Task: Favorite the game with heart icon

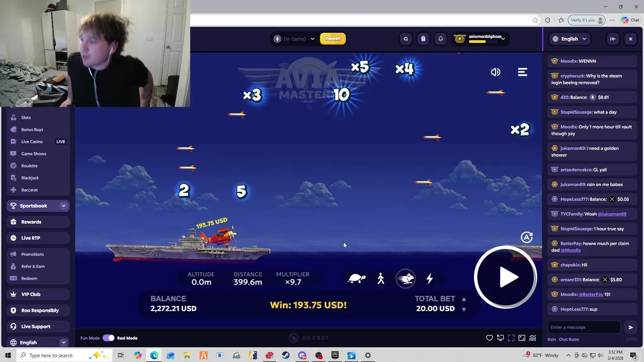Action: [x=490, y=338]
